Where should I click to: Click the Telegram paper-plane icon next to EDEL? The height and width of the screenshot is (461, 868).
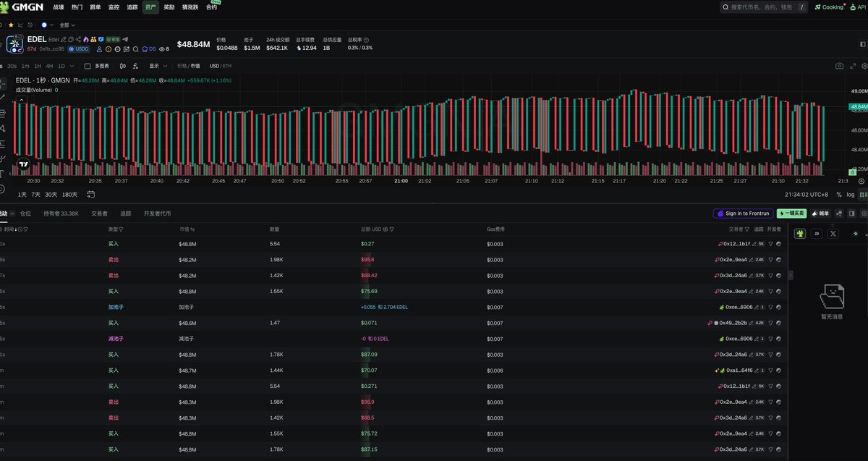(125, 39)
